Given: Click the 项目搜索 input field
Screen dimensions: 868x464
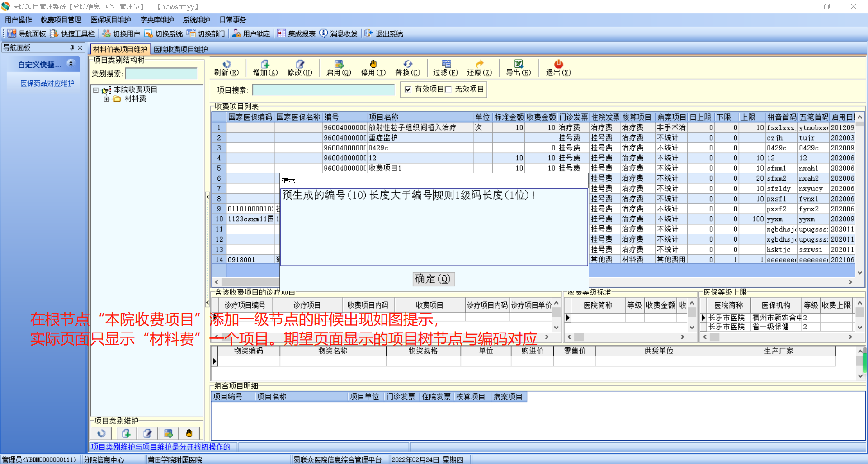Looking at the screenshot, I should click(324, 90).
